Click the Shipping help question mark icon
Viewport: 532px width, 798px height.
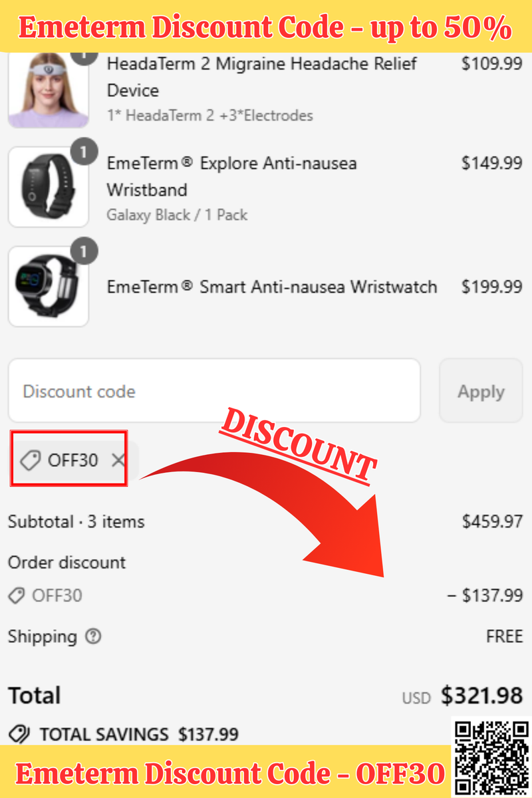pyautogui.click(x=94, y=636)
